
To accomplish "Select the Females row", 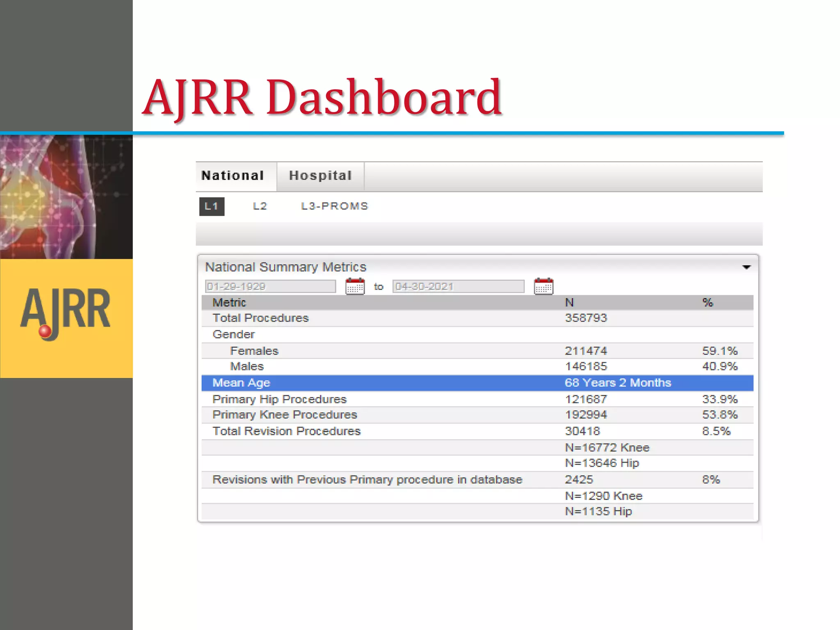I will [x=477, y=351].
